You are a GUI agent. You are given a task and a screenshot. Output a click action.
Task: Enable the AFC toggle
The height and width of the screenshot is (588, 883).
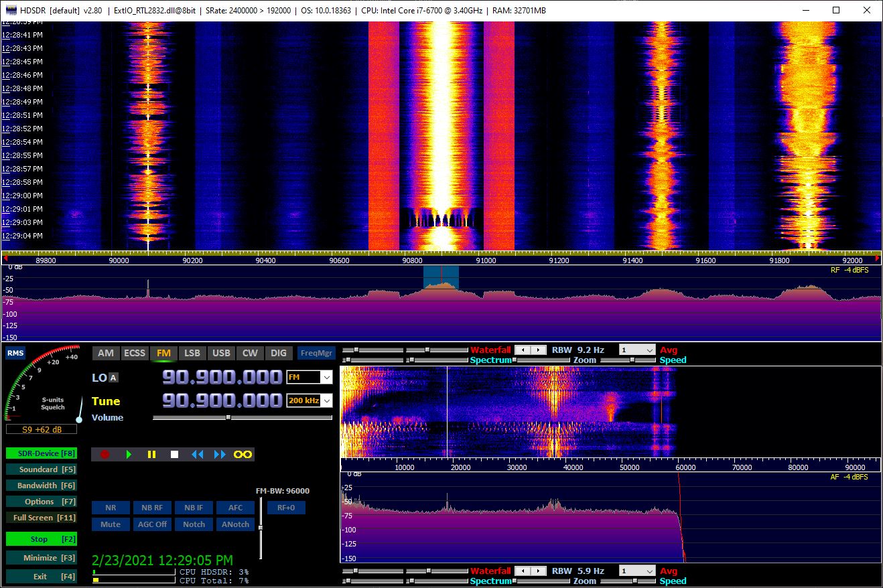pos(235,508)
